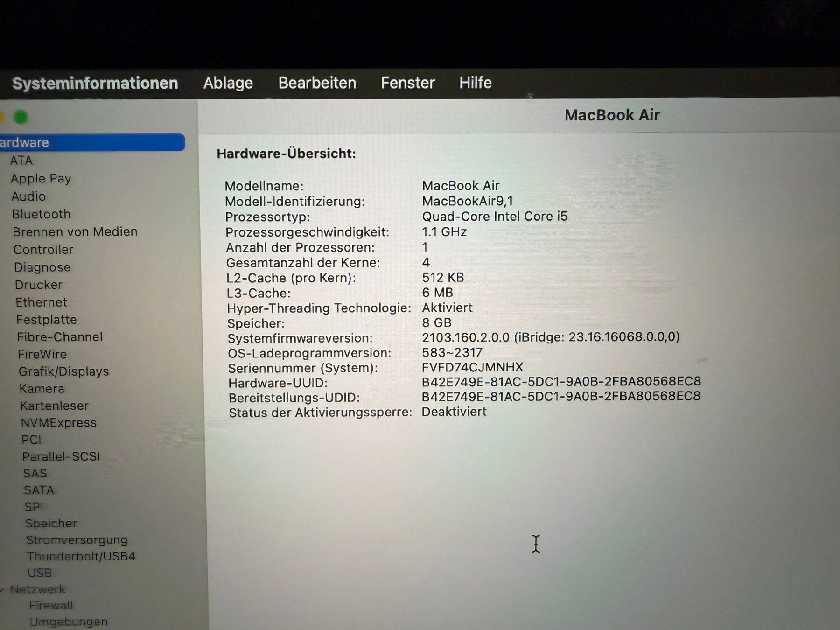Select Parallel-SCSI in the sidebar
The image size is (840, 630).
click(61, 456)
